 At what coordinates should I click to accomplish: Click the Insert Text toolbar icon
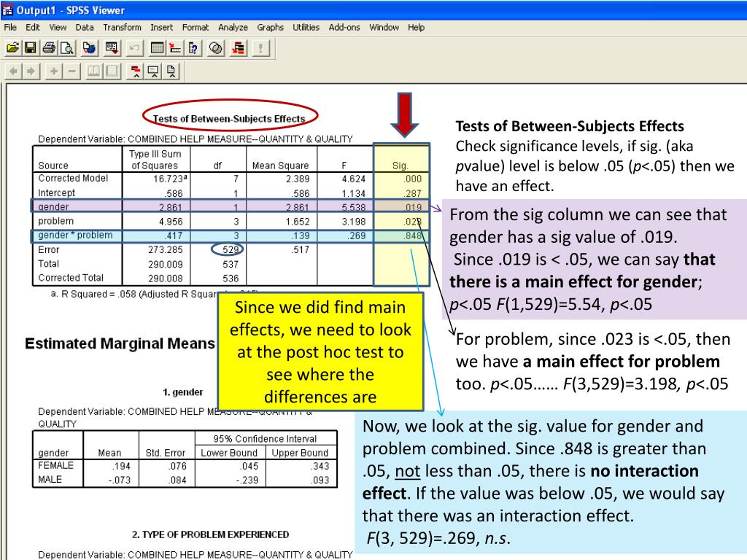pos(171,71)
